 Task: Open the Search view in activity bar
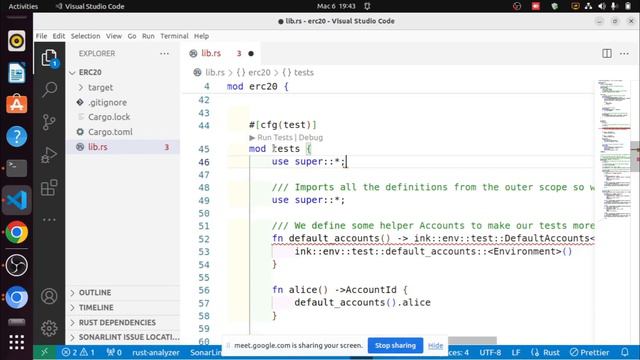pos(49,89)
